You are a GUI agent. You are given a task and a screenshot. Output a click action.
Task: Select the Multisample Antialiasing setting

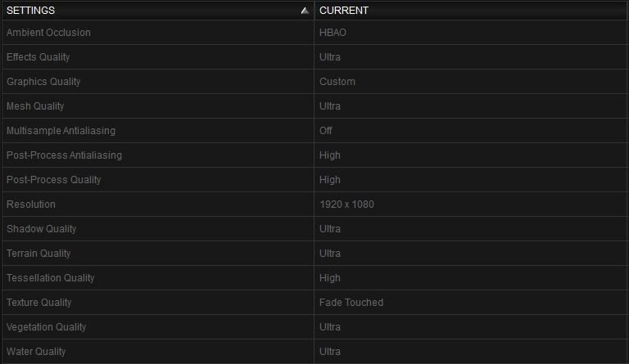coord(61,131)
